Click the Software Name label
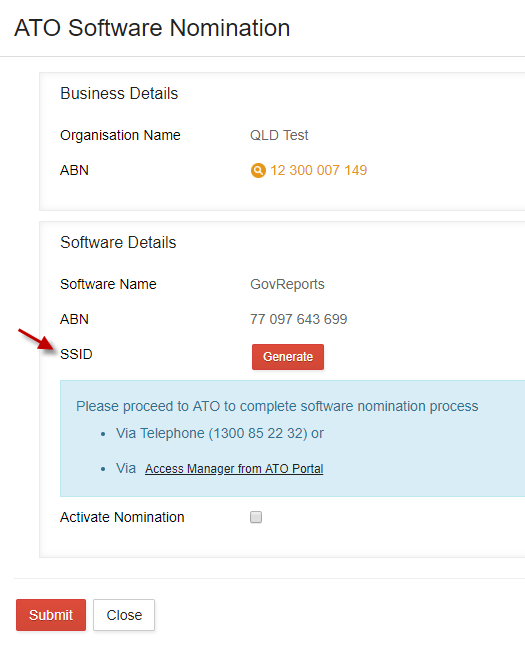The width and height of the screenshot is (525, 652). 108,284
